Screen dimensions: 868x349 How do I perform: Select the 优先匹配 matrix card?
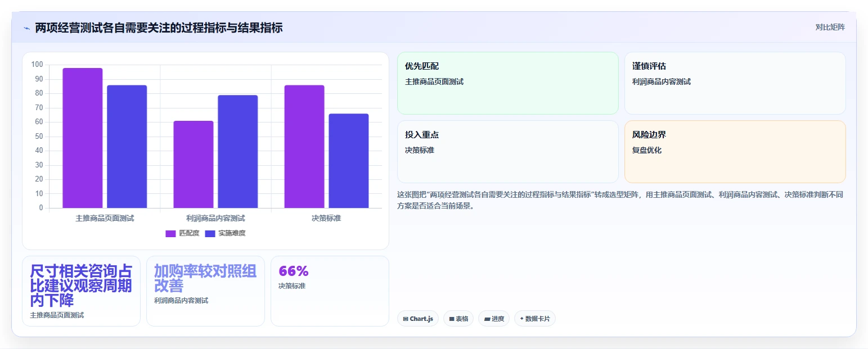508,83
